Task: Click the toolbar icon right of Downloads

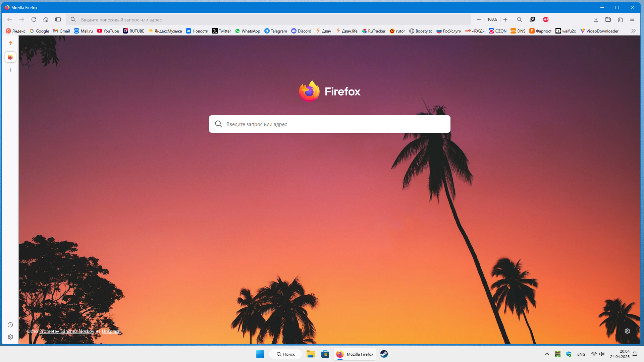Action: click(608, 19)
